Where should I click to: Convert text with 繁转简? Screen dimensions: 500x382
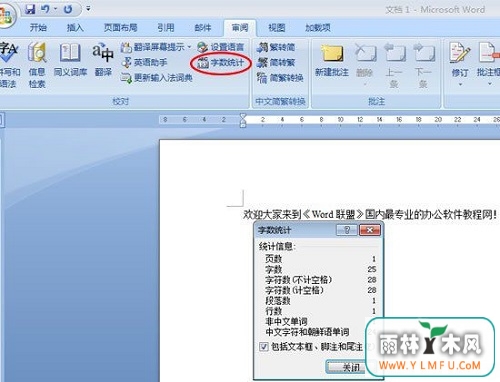[x=276, y=47]
